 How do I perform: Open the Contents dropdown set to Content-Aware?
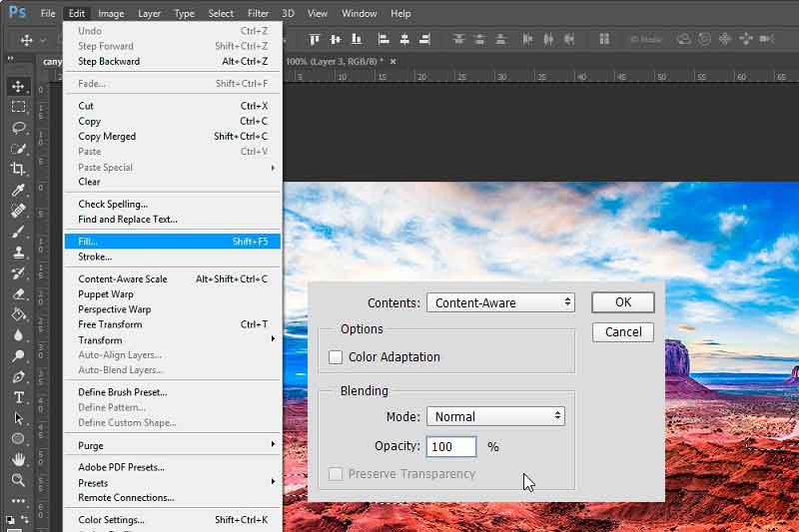pyautogui.click(x=500, y=302)
